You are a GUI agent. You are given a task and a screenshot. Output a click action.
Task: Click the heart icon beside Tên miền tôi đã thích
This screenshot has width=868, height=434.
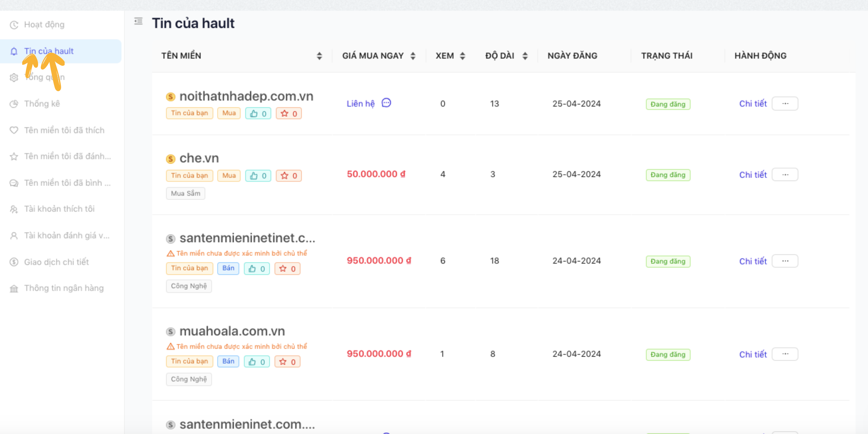point(14,130)
